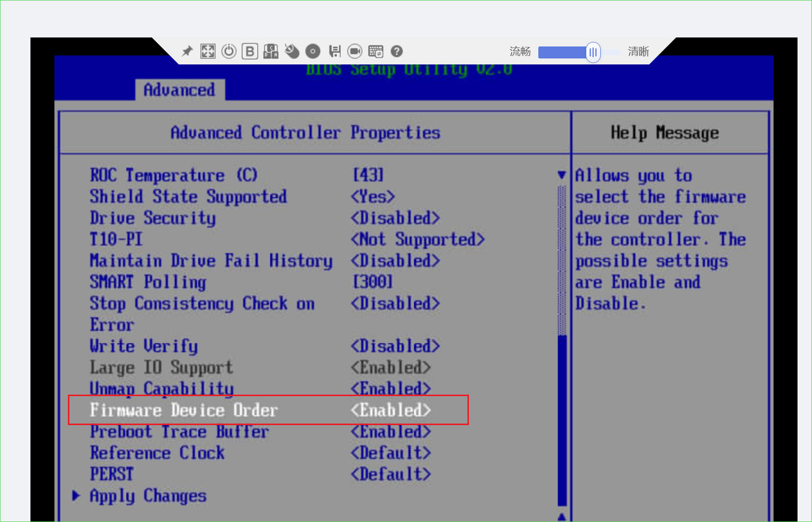This screenshot has width=812, height=522.
Task: Open Reference Clock <Default> value
Action: click(x=391, y=453)
